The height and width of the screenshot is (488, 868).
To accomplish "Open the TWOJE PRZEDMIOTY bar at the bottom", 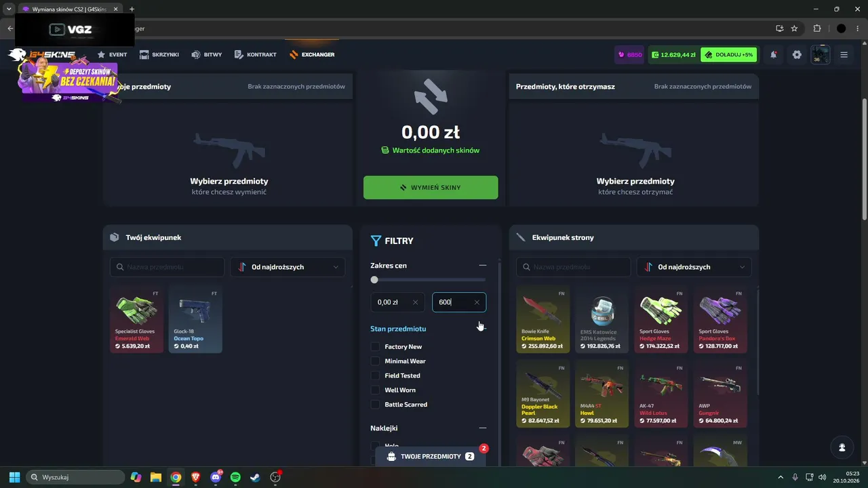I will pos(431,457).
